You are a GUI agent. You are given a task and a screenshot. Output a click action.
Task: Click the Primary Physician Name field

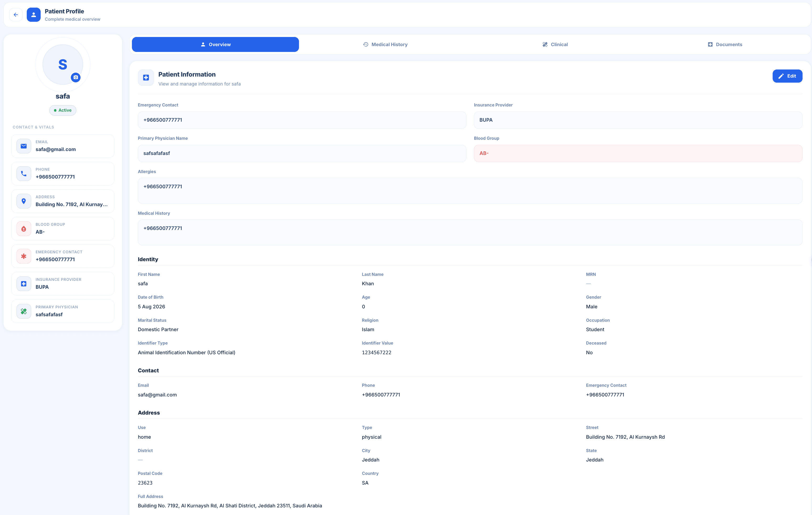[x=302, y=153]
